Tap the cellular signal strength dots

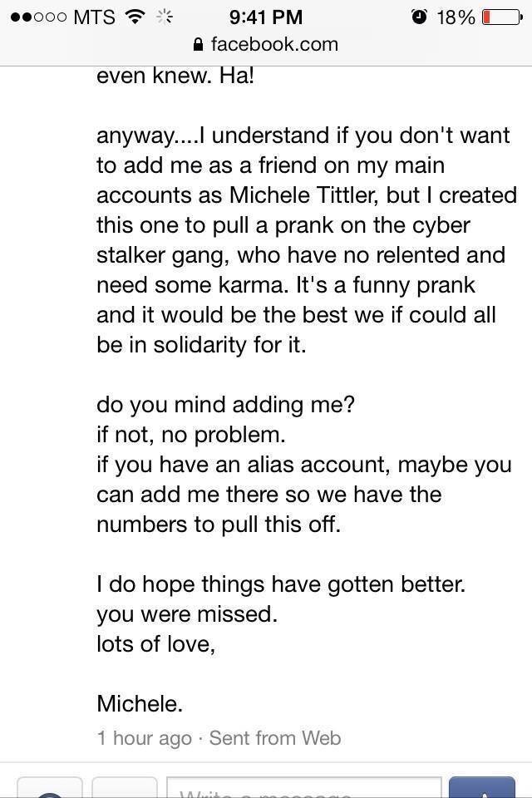click(x=35, y=17)
